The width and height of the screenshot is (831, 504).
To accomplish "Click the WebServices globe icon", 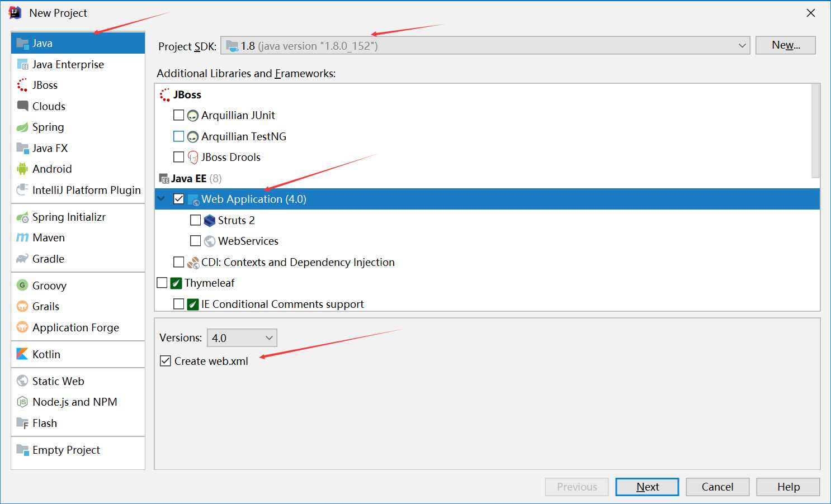I will click(x=210, y=241).
